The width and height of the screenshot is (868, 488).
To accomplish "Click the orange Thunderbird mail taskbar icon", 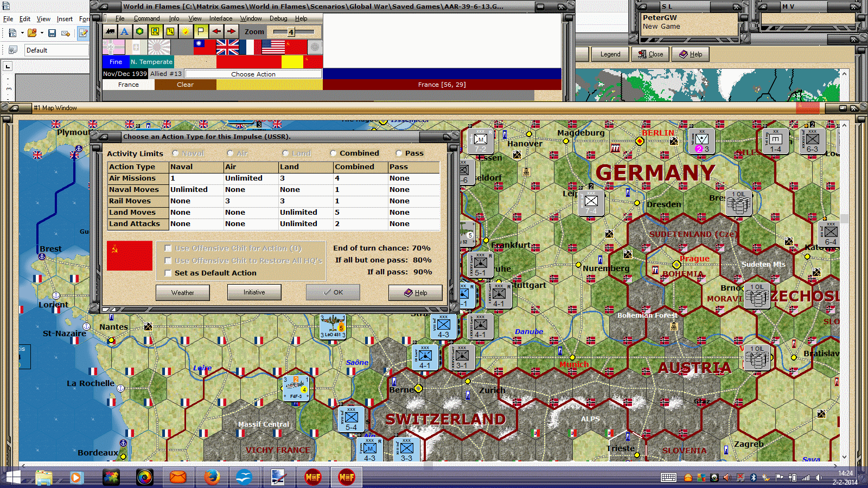I will click(x=178, y=477).
